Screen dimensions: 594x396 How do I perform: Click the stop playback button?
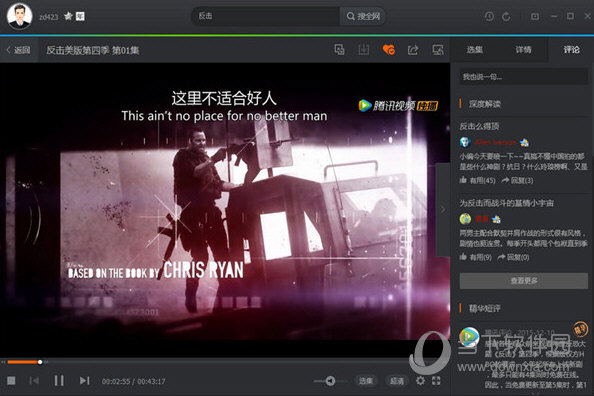(11, 380)
